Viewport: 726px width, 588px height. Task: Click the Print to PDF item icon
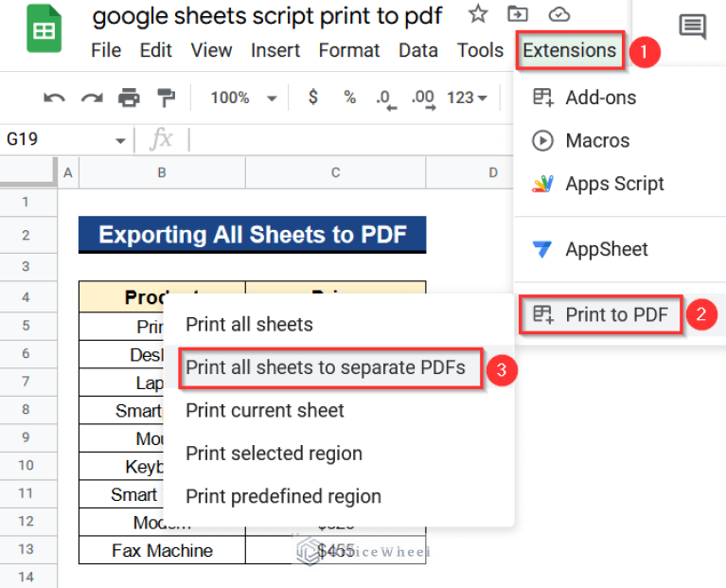click(542, 315)
